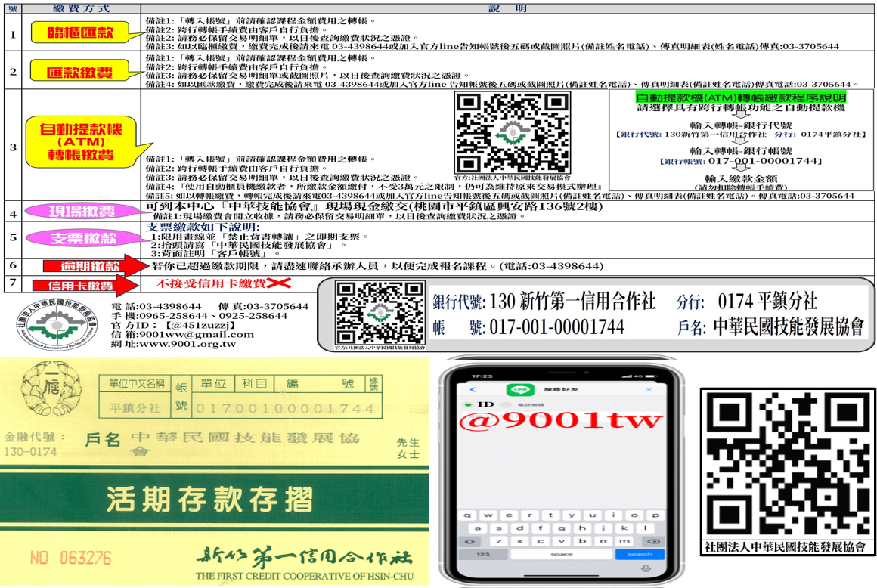Click the 官 方ID:【@451zuzzj】 text

point(173,325)
